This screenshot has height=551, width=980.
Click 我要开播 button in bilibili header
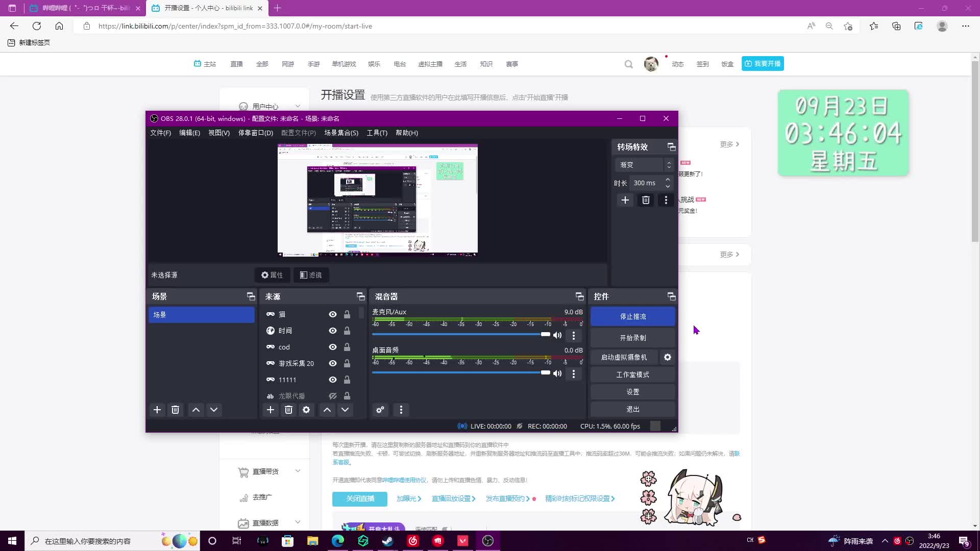[x=763, y=64]
